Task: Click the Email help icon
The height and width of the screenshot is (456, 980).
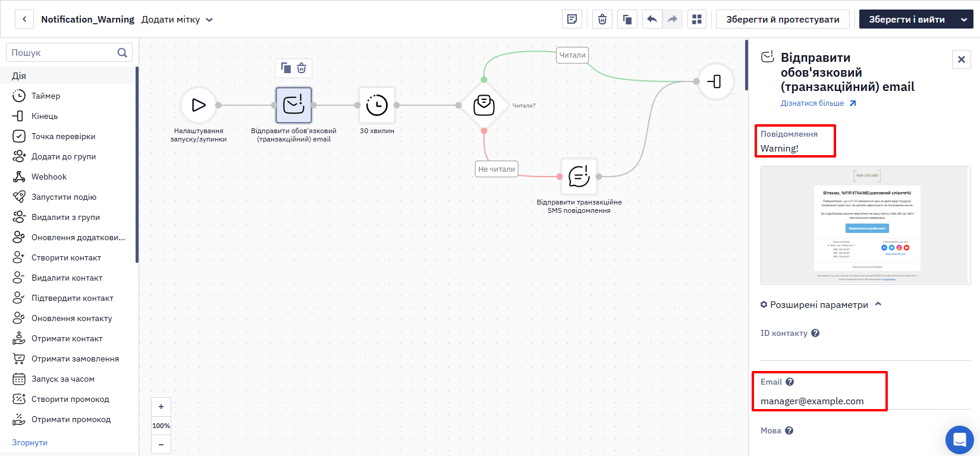Action: click(x=790, y=382)
